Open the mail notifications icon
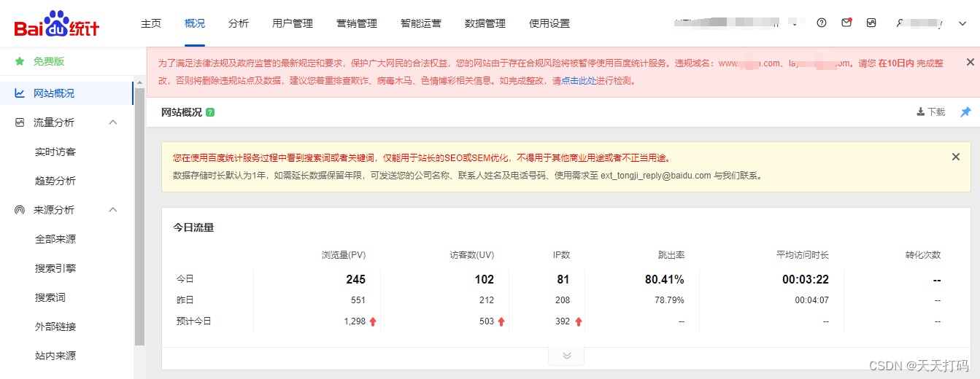This screenshot has height=379, width=980. [x=846, y=23]
